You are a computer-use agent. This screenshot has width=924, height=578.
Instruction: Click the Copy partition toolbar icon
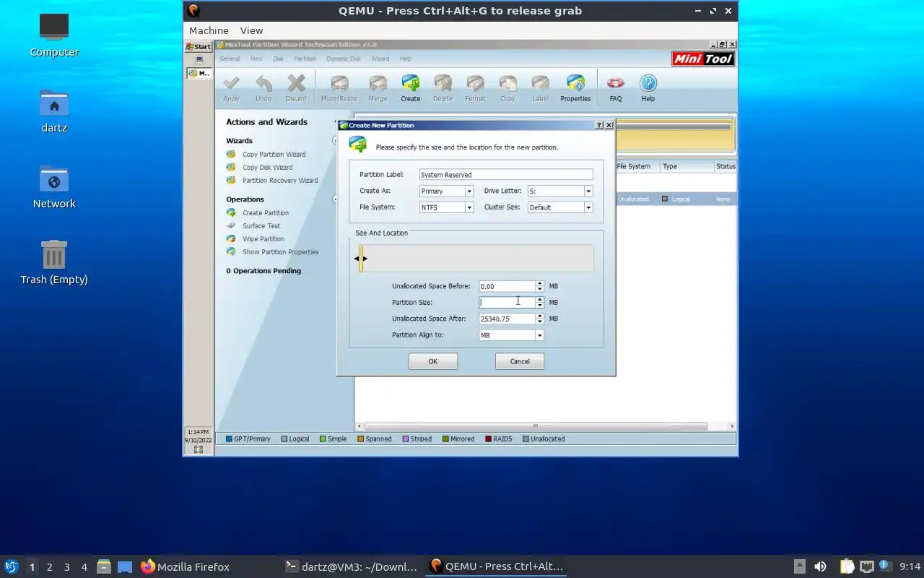[507, 89]
